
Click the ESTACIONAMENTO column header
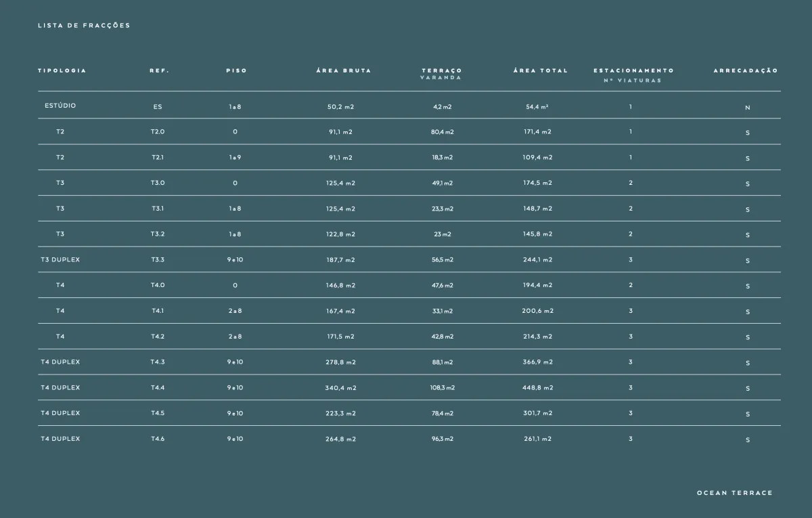633,70
